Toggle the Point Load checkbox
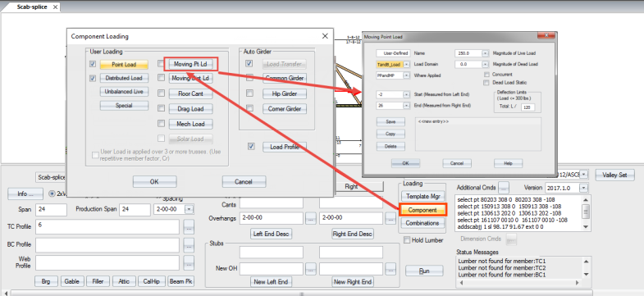This screenshot has width=644, height=296. pyautogui.click(x=93, y=65)
